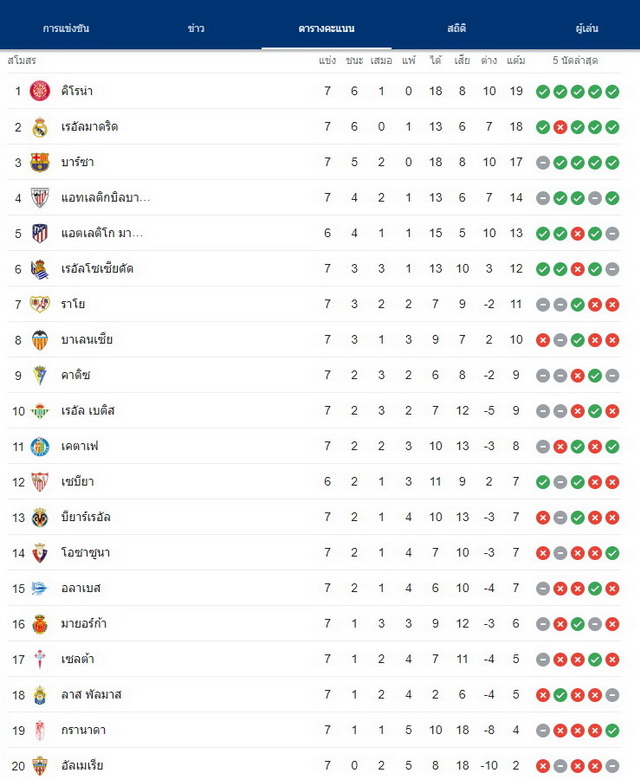Viewport: 640px width, 780px height.
Task: Open the ข่าว tab
Action: pos(196,28)
